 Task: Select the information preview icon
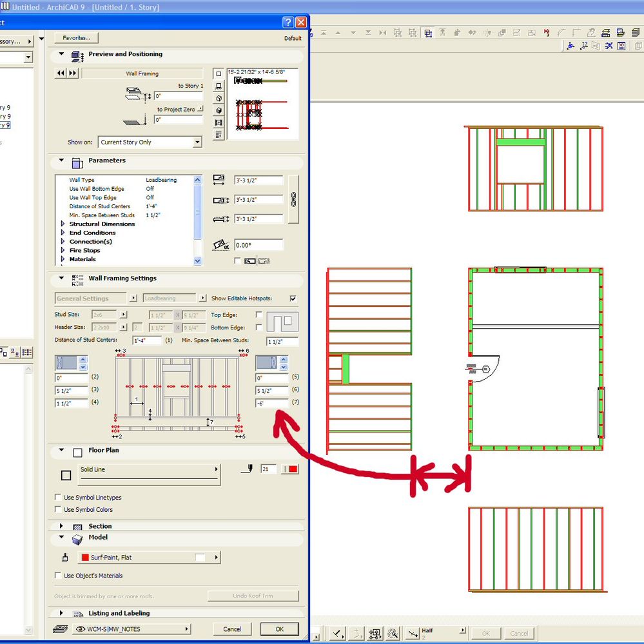pos(219,134)
